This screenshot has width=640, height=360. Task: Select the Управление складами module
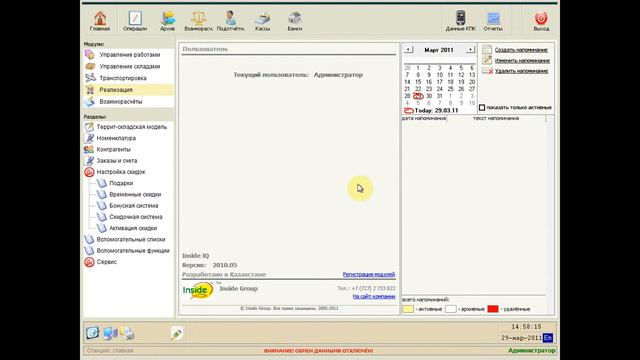[x=129, y=66]
